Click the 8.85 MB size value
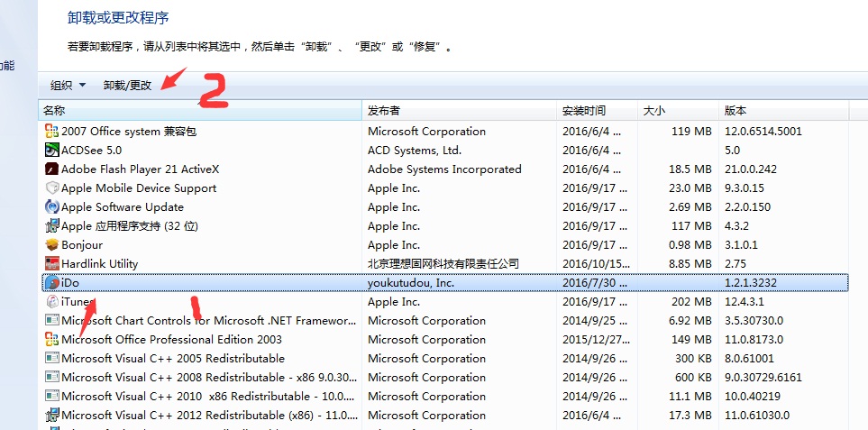The width and height of the screenshot is (868, 430). [x=690, y=263]
